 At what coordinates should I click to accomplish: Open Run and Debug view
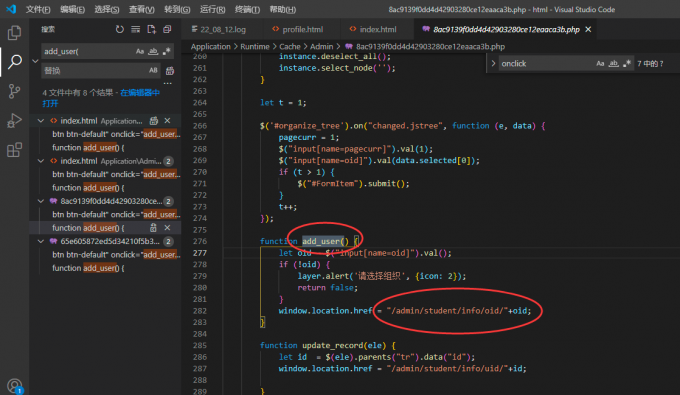pyautogui.click(x=14, y=121)
